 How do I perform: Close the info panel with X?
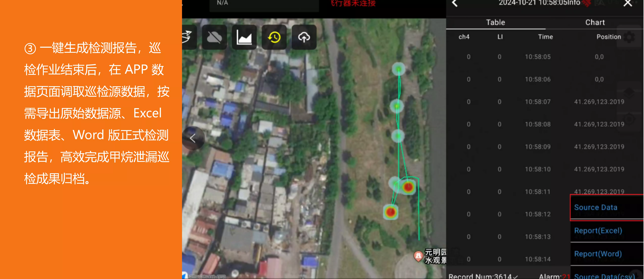[x=627, y=3]
